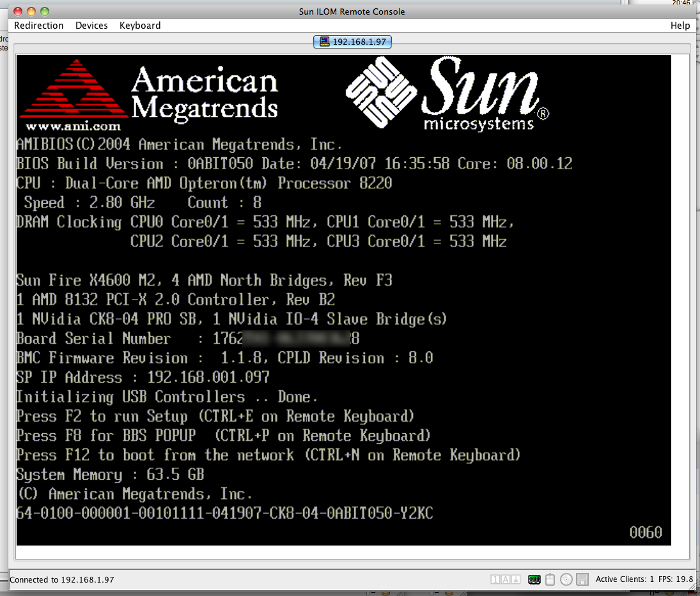This screenshot has width=700, height=596.
Task: Click the "1 AMD 8132 PCI-X 2.0 Controller" line
Action: (175, 300)
